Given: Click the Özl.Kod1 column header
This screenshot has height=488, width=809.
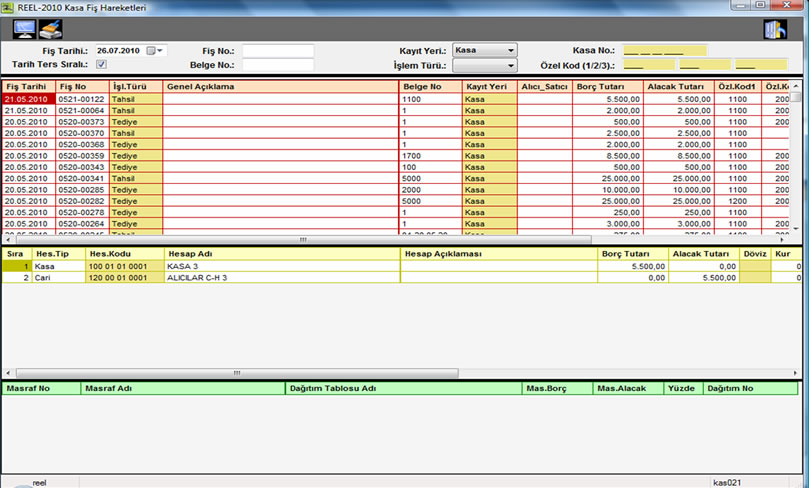Looking at the screenshot, I should (x=737, y=87).
